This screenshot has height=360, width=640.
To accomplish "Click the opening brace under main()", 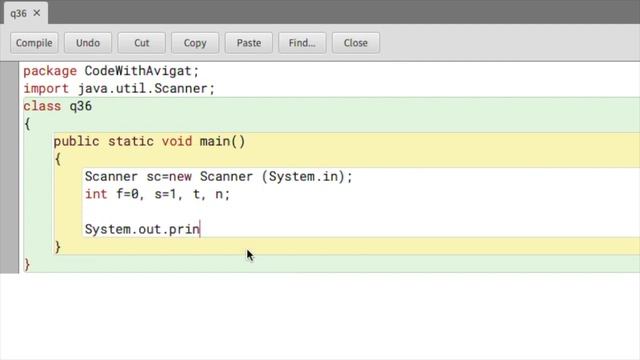I will click(58, 159).
